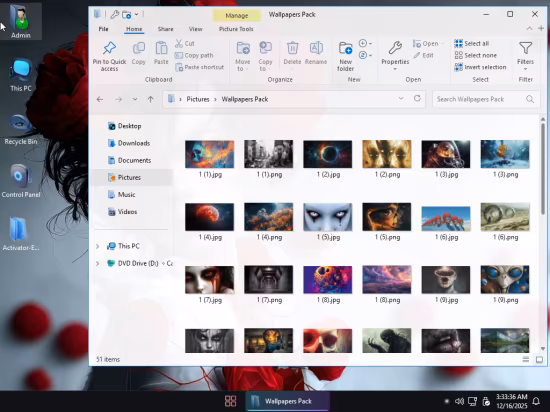
Task: Open the Start menu on taskbar
Action: tap(230, 401)
